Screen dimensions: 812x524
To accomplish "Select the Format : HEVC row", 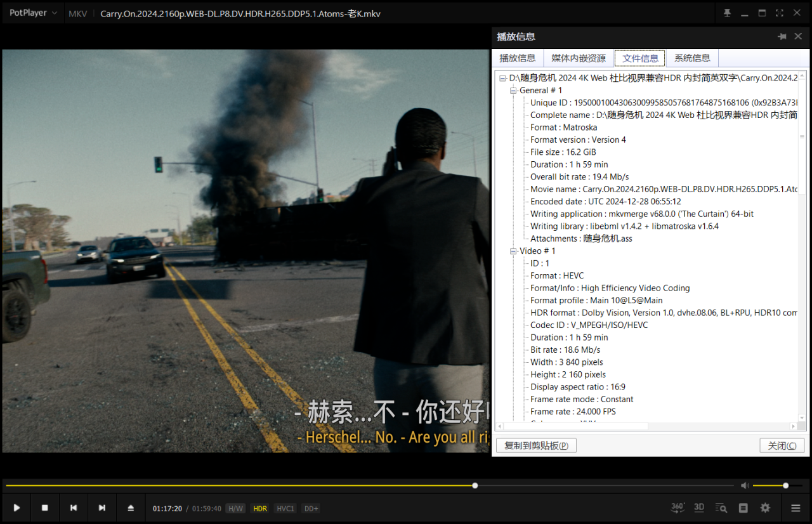I will 557,276.
